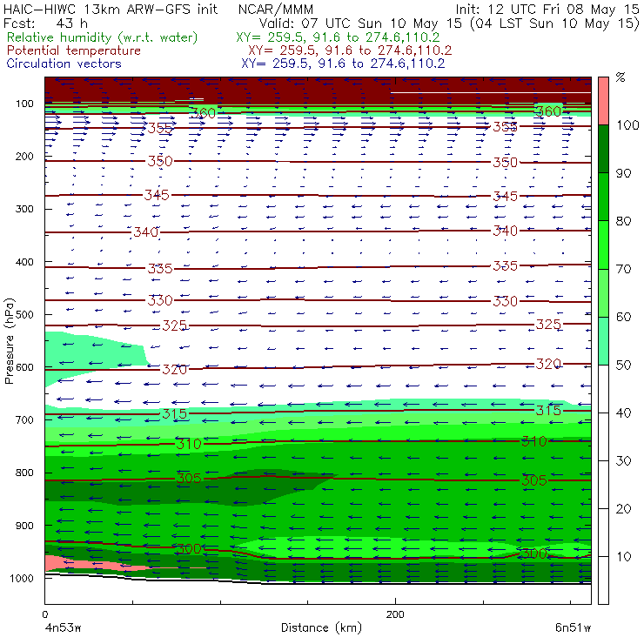
Task: Click the '40' colorbar value label
Action: pyautogui.click(x=623, y=413)
